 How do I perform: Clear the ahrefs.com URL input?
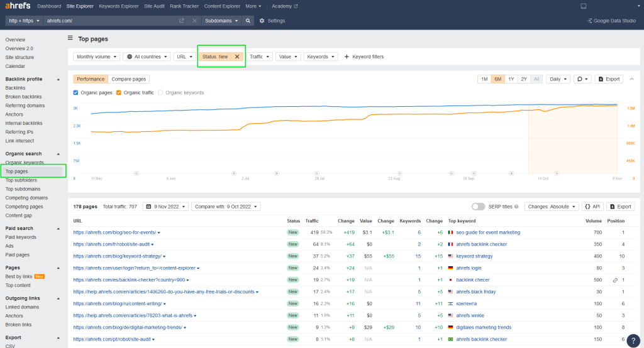[x=195, y=21]
